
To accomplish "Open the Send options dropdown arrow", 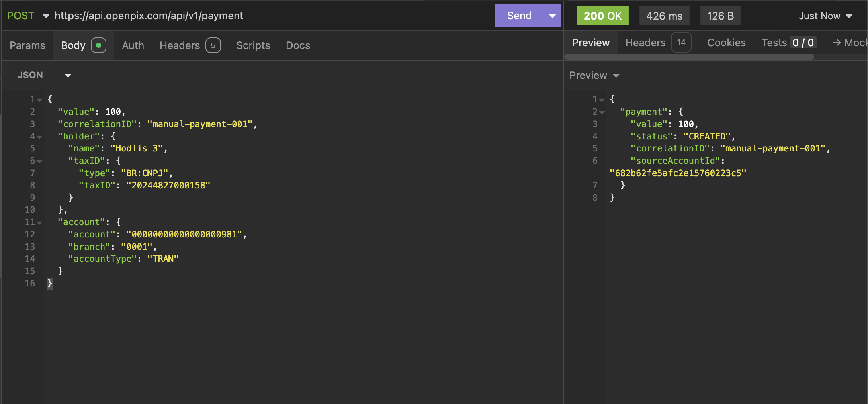I will (x=552, y=16).
